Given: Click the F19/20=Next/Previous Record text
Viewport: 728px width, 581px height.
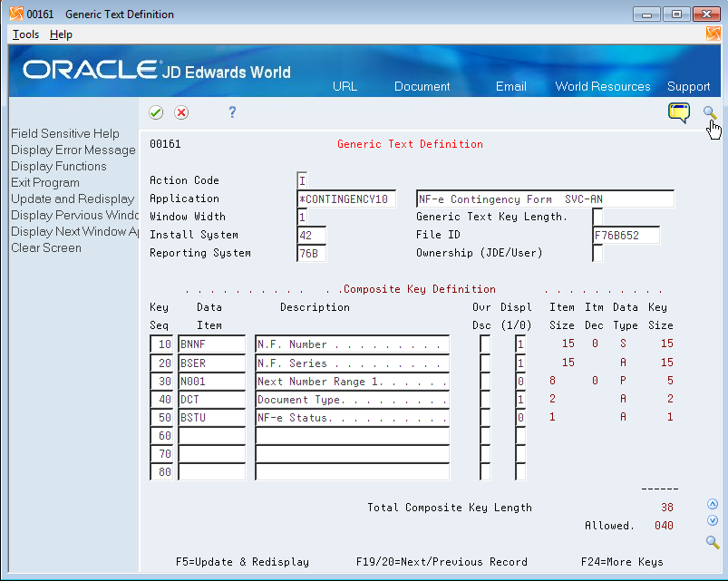Looking at the screenshot, I should click(442, 562).
